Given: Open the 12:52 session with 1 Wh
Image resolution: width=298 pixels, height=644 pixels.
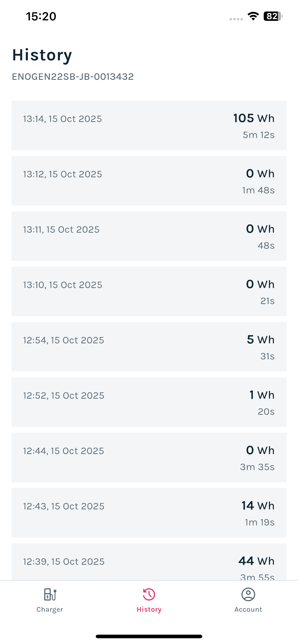Looking at the screenshot, I should [x=149, y=402].
